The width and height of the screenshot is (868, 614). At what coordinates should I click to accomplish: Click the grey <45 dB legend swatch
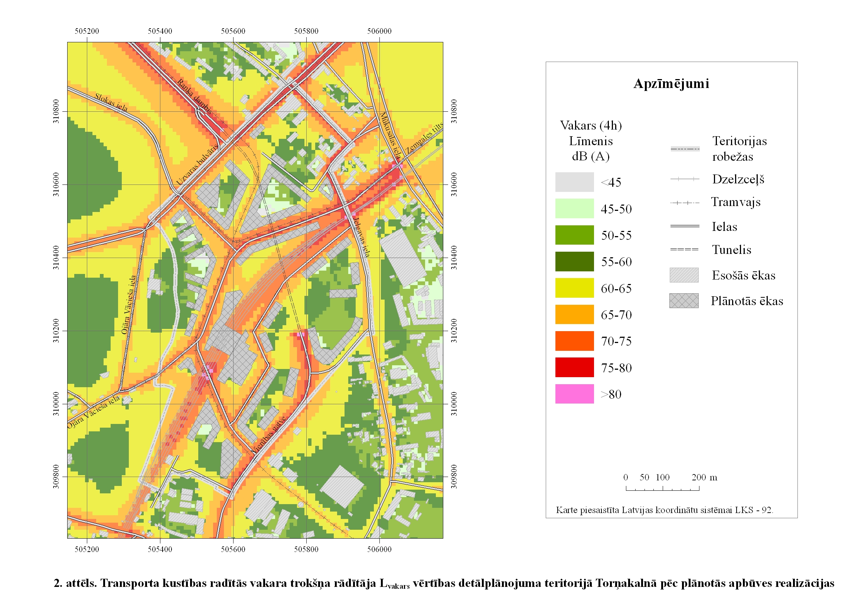[574, 182]
